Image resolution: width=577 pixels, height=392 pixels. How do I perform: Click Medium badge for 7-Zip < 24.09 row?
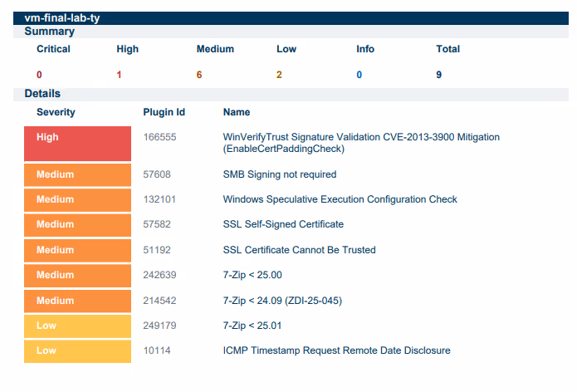[78, 301]
